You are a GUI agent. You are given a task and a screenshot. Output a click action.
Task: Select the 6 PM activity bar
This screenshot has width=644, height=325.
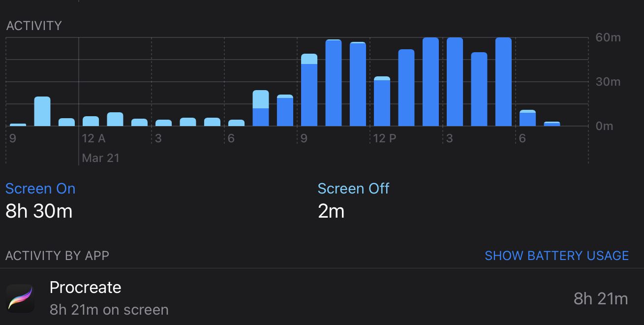[x=527, y=118]
